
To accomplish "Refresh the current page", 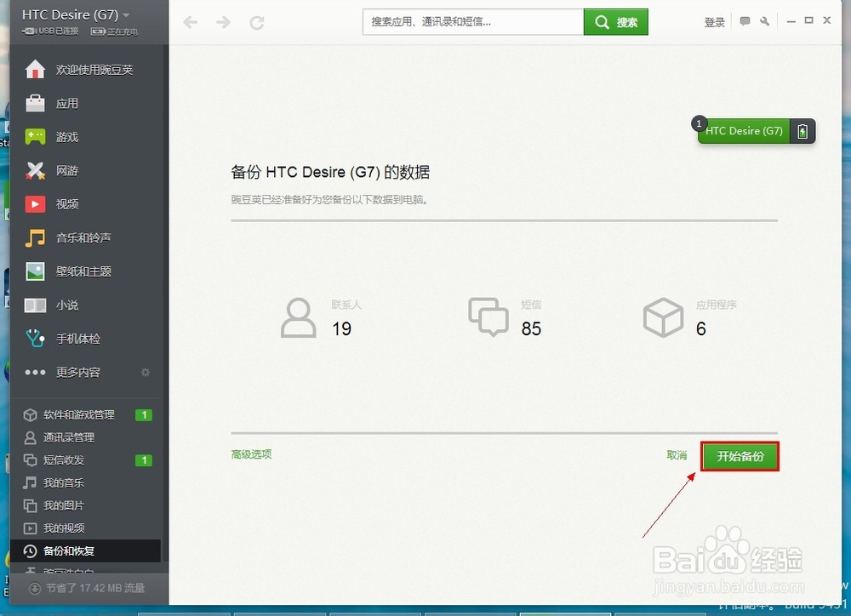I will coord(257,22).
